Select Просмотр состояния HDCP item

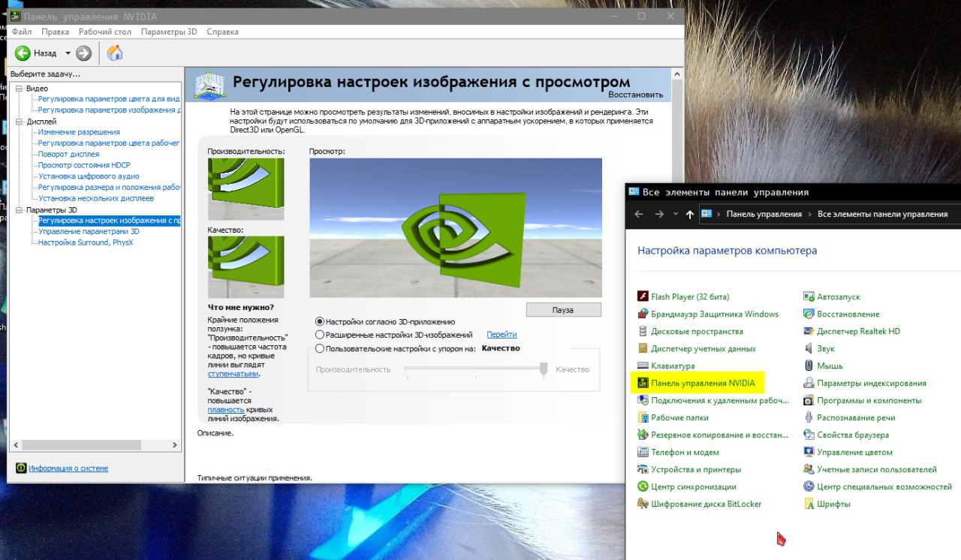(84, 165)
